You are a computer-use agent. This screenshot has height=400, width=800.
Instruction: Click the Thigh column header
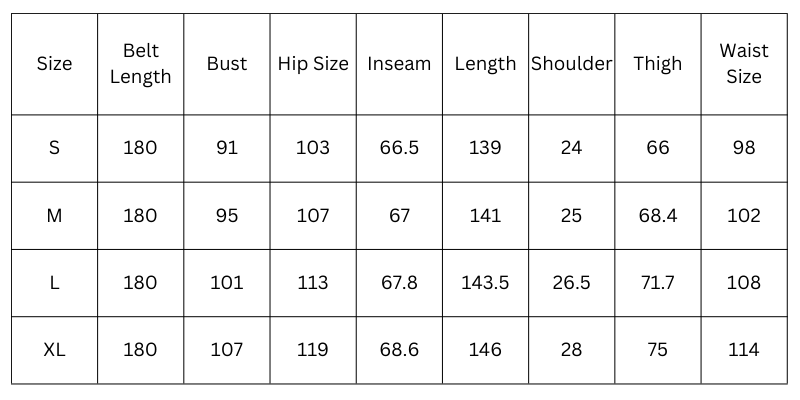tap(657, 64)
